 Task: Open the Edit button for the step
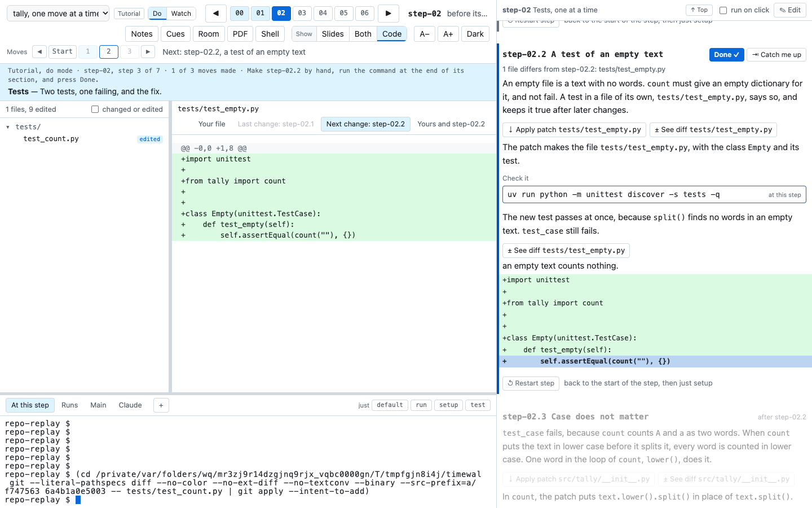(x=790, y=10)
